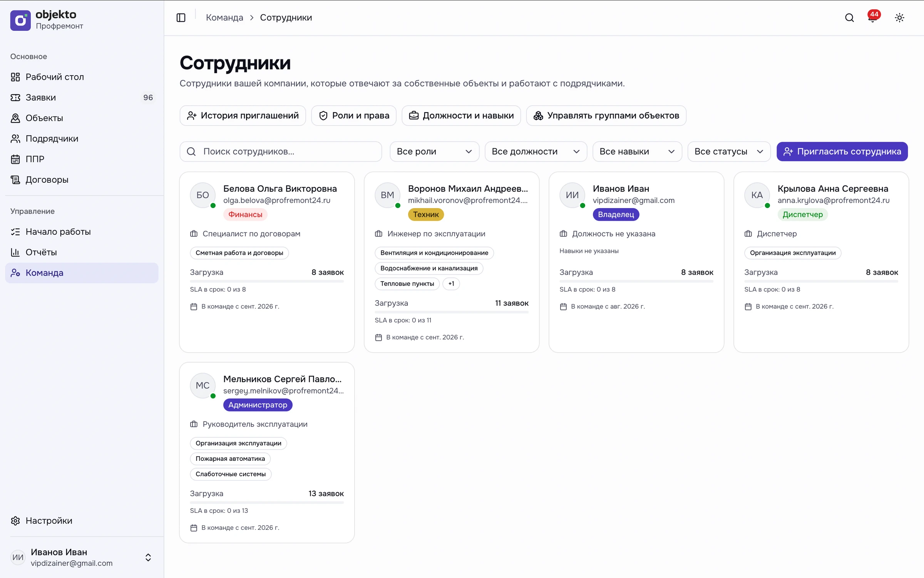Click Тепловые пункты skill tag
The height and width of the screenshot is (578, 924).
407,284
